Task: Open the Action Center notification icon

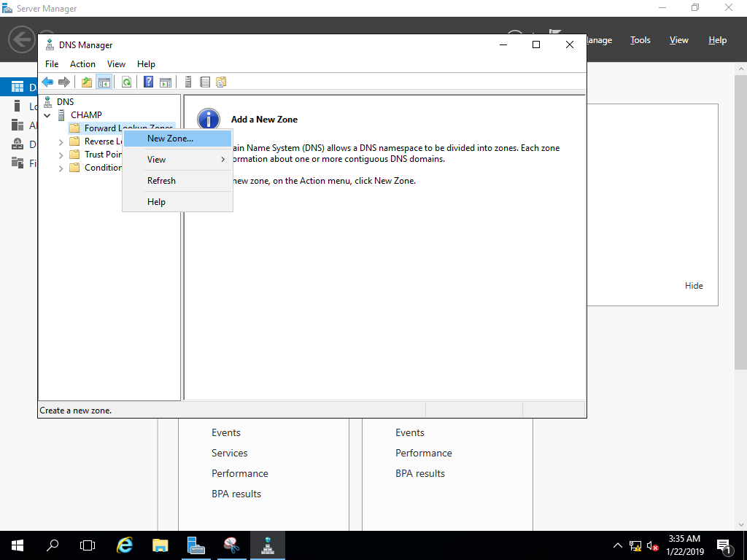Action: coord(724,545)
